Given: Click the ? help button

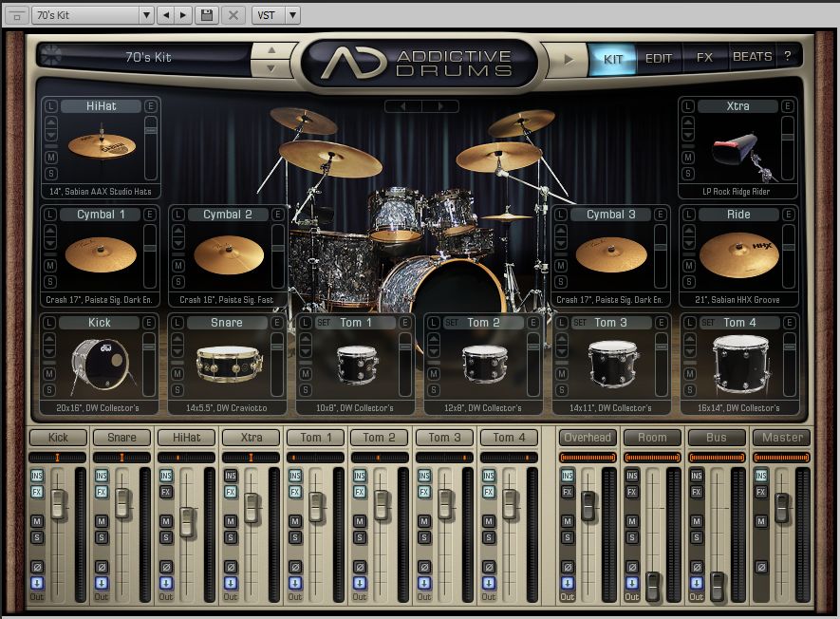Looking at the screenshot, I should [786, 57].
